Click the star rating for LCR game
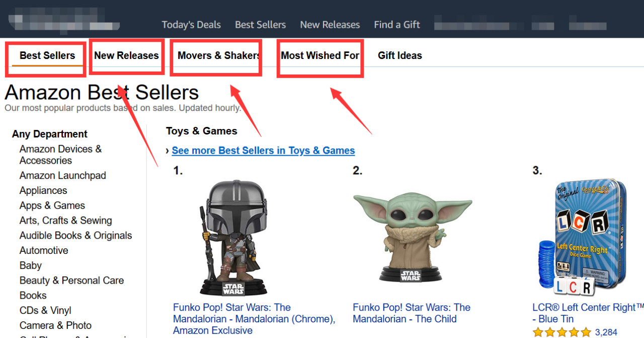Screen dimensions: 644x338 561,332
